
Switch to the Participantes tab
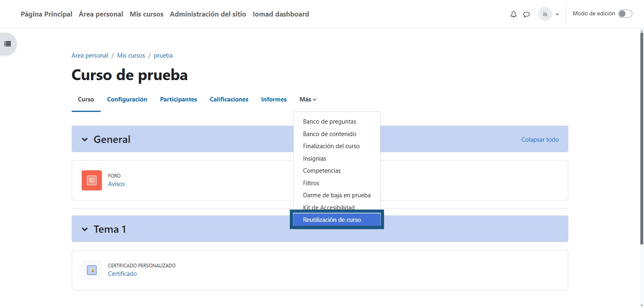[x=178, y=99]
